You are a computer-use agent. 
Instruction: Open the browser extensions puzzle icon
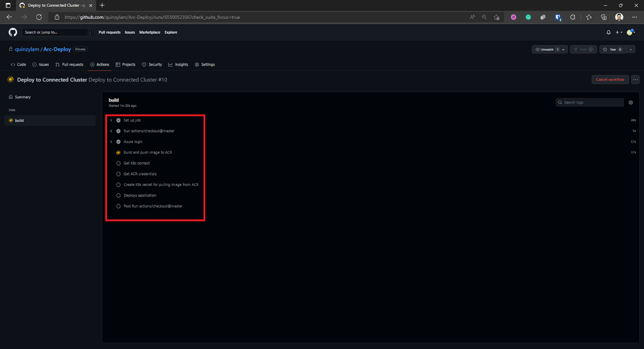tap(572, 17)
